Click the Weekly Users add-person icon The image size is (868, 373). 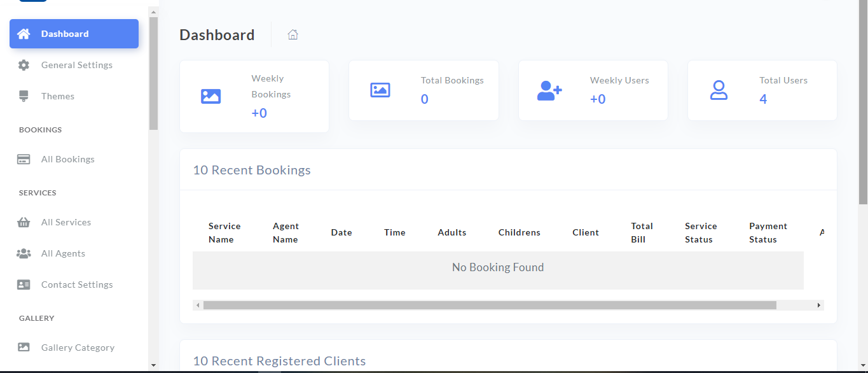pyautogui.click(x=549, y=90)
